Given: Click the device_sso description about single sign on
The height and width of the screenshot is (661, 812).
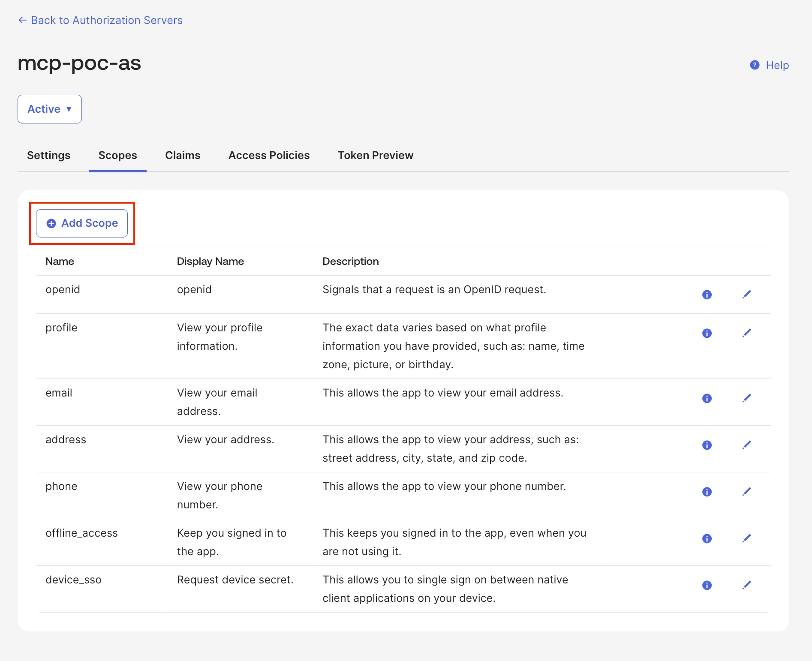Looking at the screenshot, I should [x=445, y=589].
